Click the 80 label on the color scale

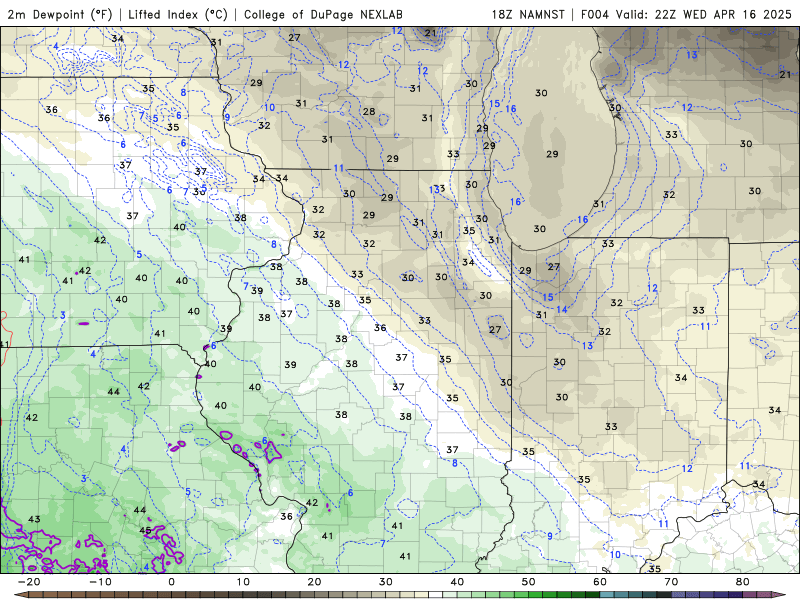pos(743,582)
